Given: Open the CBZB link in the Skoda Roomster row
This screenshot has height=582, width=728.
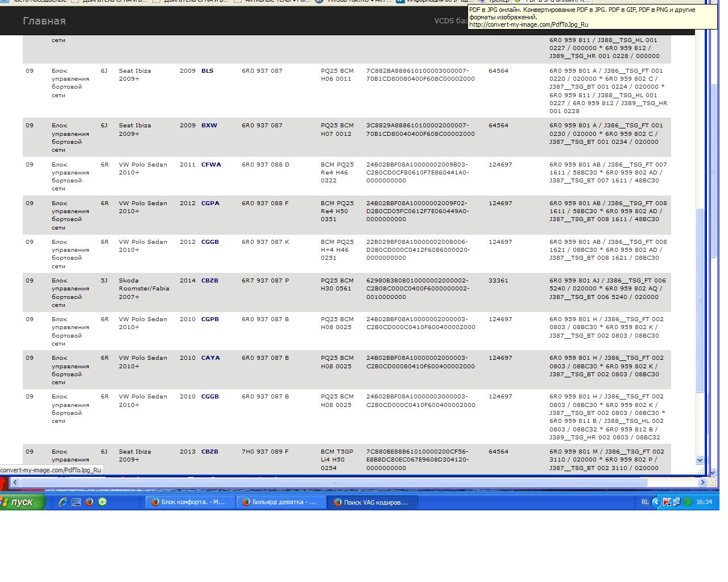Looking at the screenshot, I should point(209,281).
